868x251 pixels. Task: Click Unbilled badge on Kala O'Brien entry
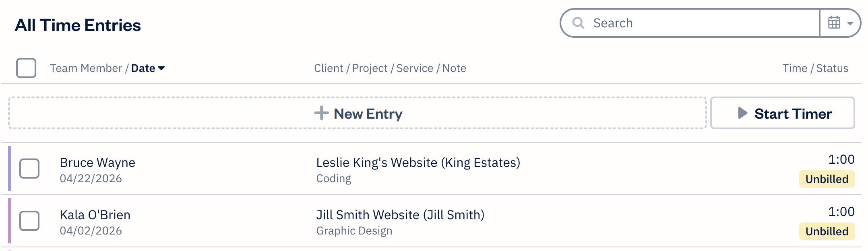click(827, 231)
